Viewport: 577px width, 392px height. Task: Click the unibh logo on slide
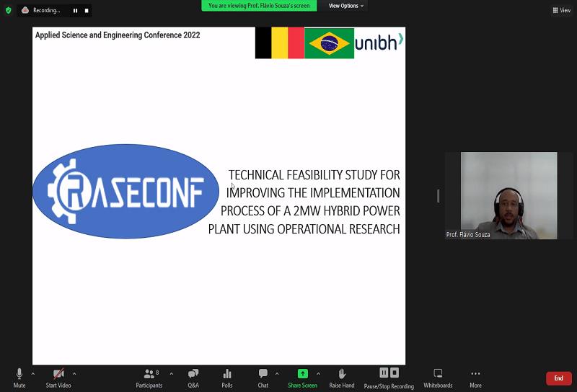379,43
